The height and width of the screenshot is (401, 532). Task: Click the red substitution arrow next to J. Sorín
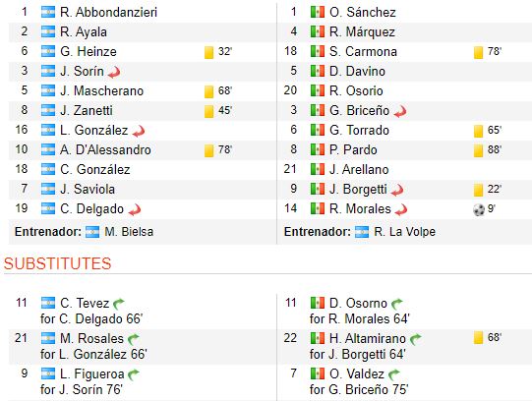point(114,72)
